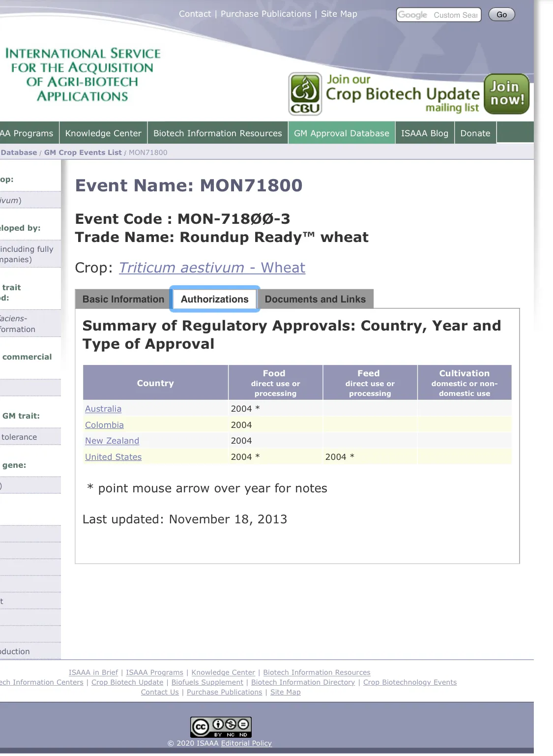Screen dimensions: 553x756
Task: Click the Donate menu item
Action: (475, 133)
